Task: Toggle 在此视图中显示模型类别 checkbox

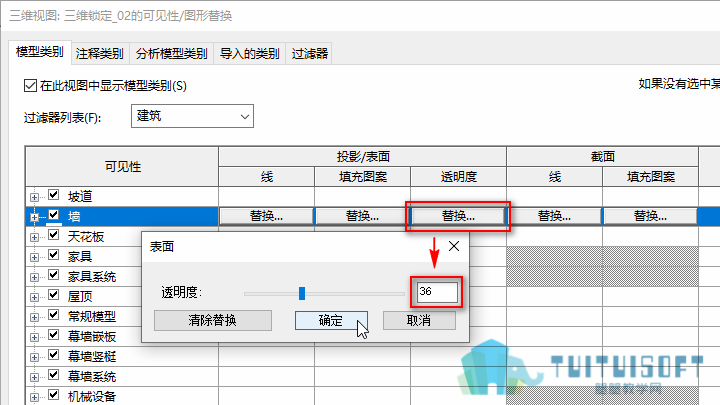Action: click(30, 85)
